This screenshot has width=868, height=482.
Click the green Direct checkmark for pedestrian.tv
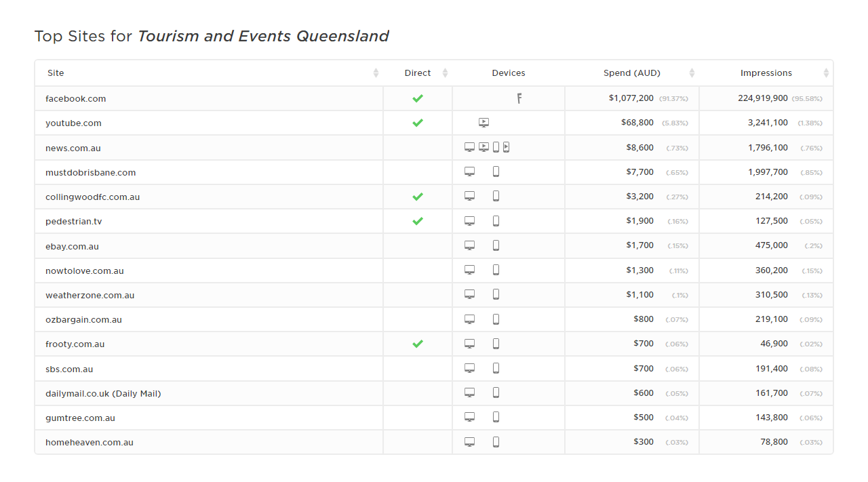click(x=418, y=221)
